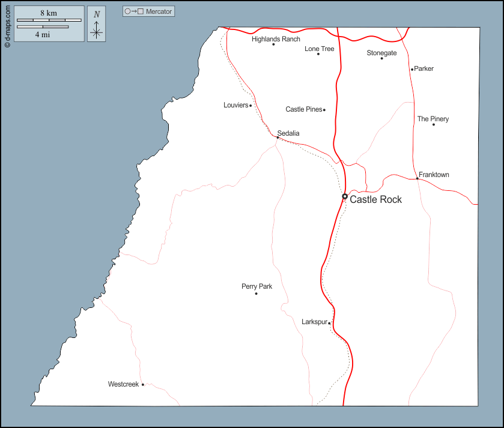Click the 4 mi scale bar

pyautogui.click(x=42, y=26)
